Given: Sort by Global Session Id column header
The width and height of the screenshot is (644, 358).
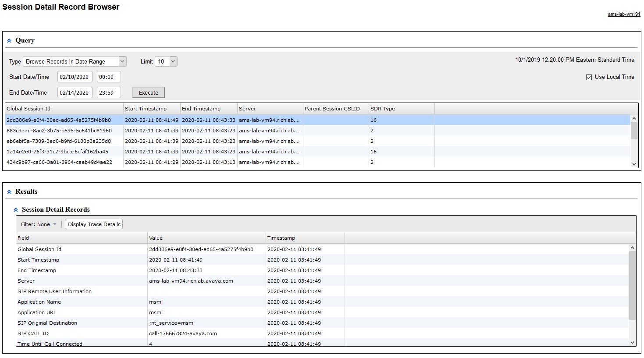Looking at the screenshot, I should [64, 109].
